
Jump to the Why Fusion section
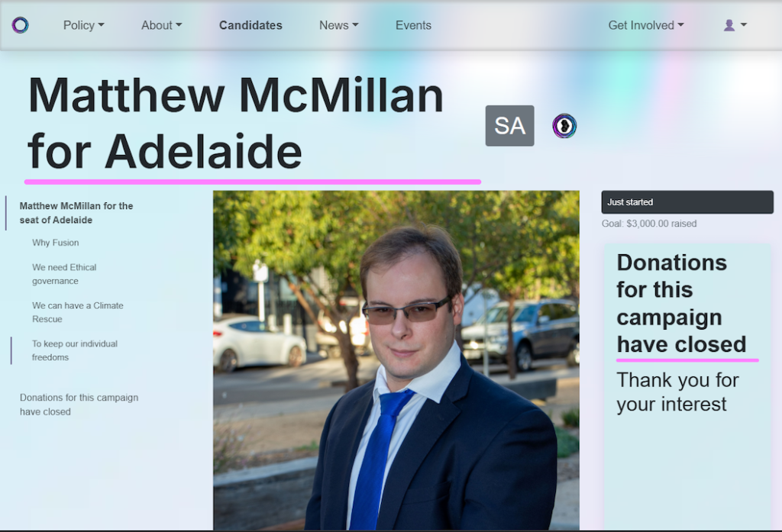(55, 243)
